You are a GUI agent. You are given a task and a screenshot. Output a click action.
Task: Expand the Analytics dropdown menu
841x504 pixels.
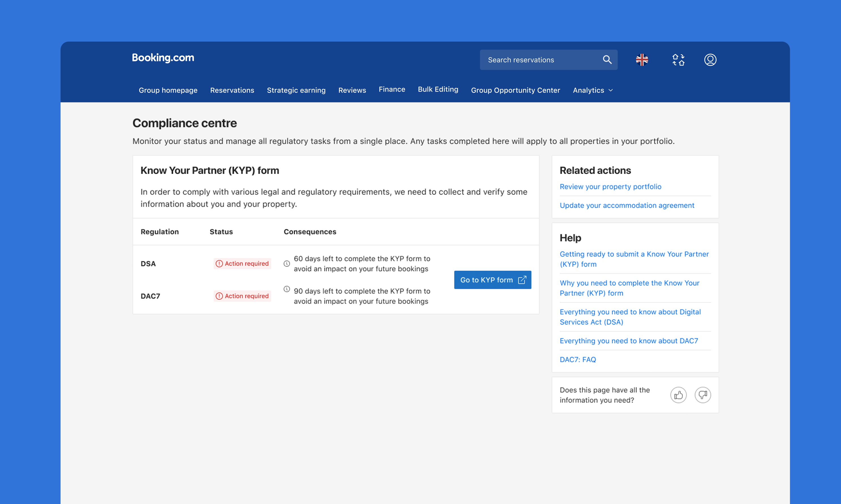point(593,90)
